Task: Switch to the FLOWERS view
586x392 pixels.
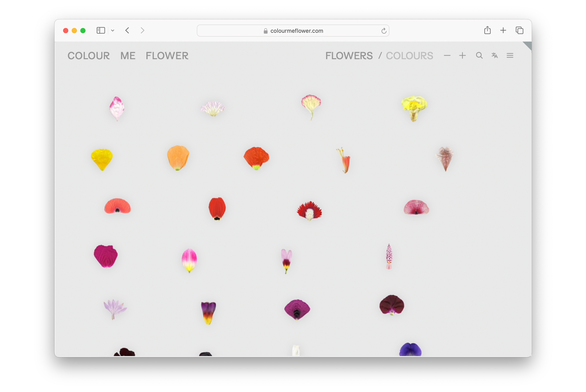Action: [x=349, y=56]
